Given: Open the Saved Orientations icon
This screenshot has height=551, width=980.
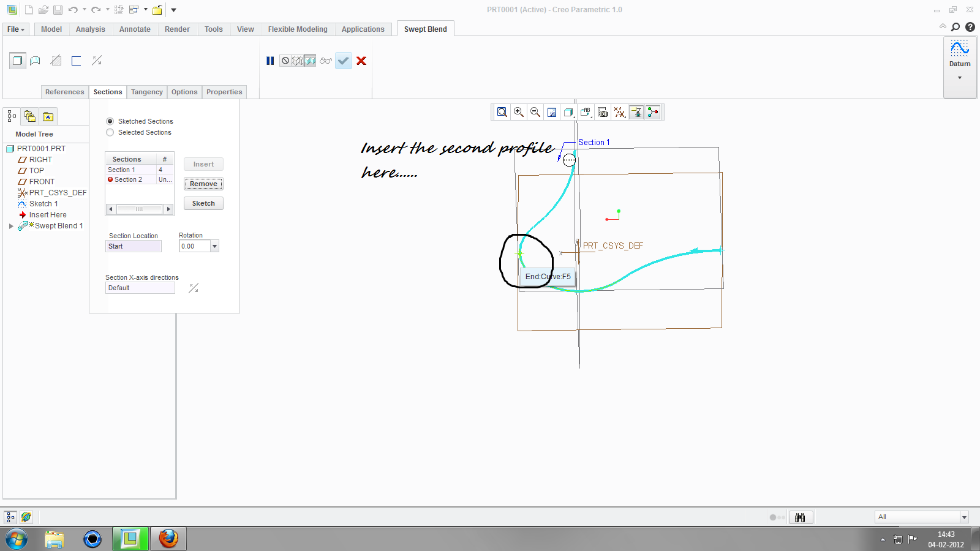Looking at the screenshot, I should click(x=586, y=112).
